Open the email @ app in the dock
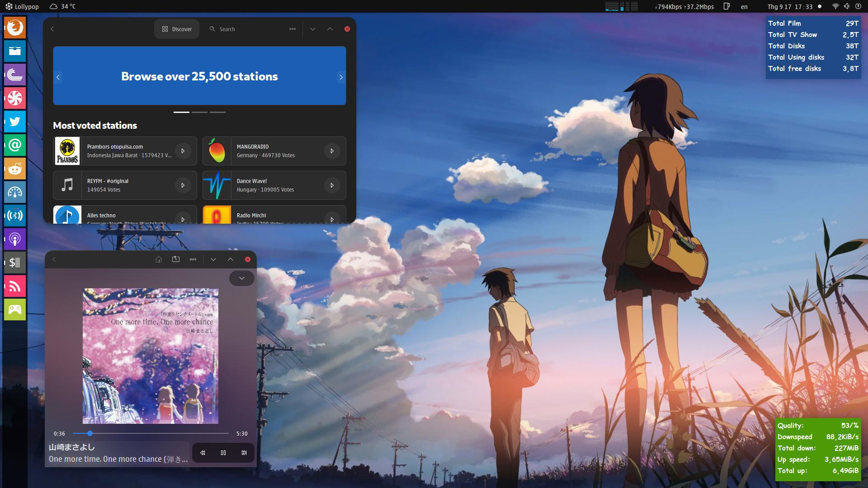Screen dimensions: 868x488 click(x=15, y=145)
